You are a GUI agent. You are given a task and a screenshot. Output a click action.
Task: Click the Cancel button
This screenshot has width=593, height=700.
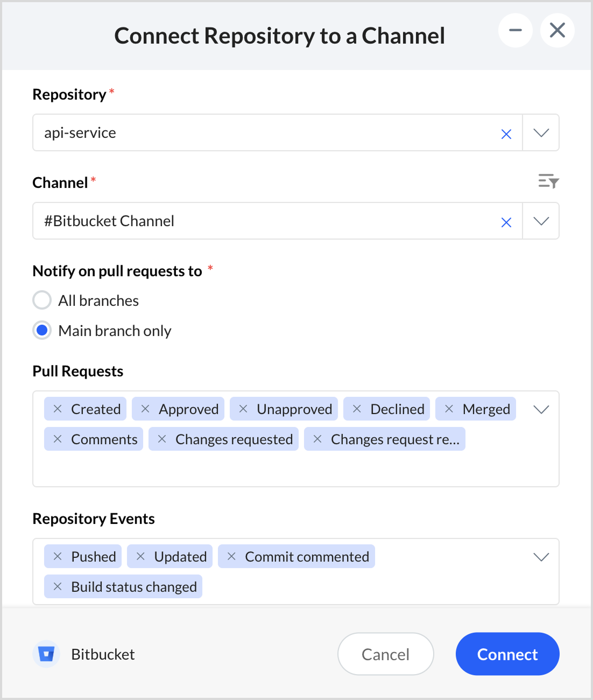pyautogui.click(x=385, y=654)
